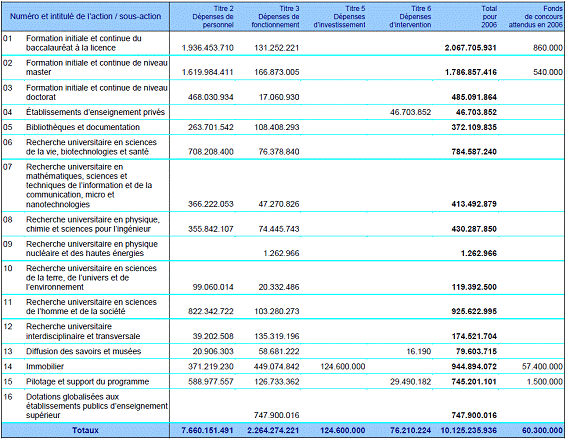Image resolution: width=566 pixels, height=439 pixels.
Task: Select the 'Total pour 2006' header
Action: pyautogui.click(x=489, y=17)
